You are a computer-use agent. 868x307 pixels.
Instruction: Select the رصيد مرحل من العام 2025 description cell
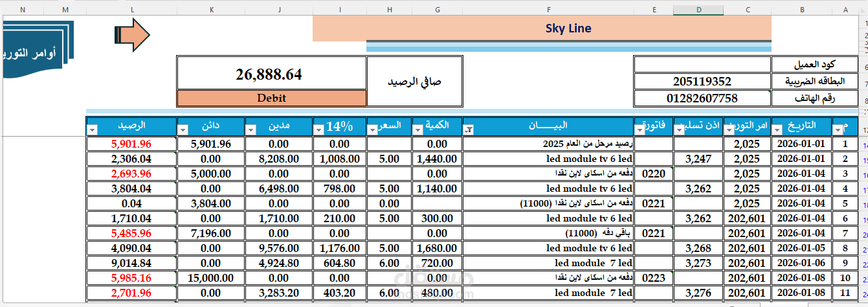click(549, 144)
